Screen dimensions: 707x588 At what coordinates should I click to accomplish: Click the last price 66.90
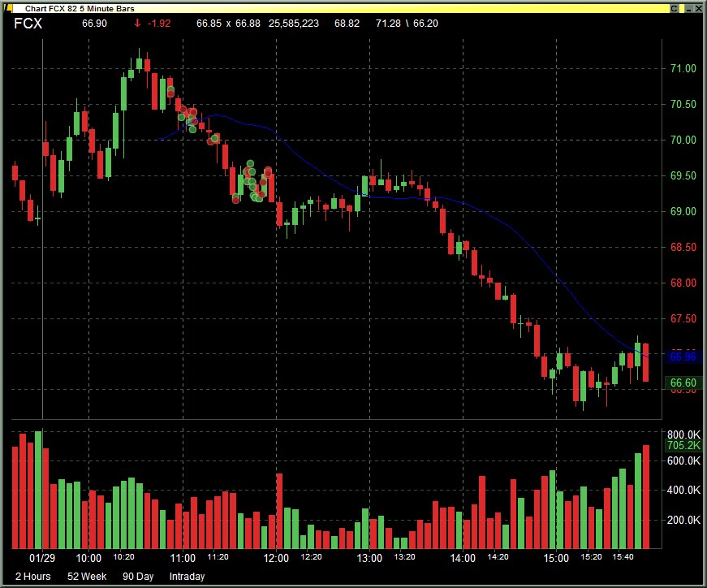point(94,24)
